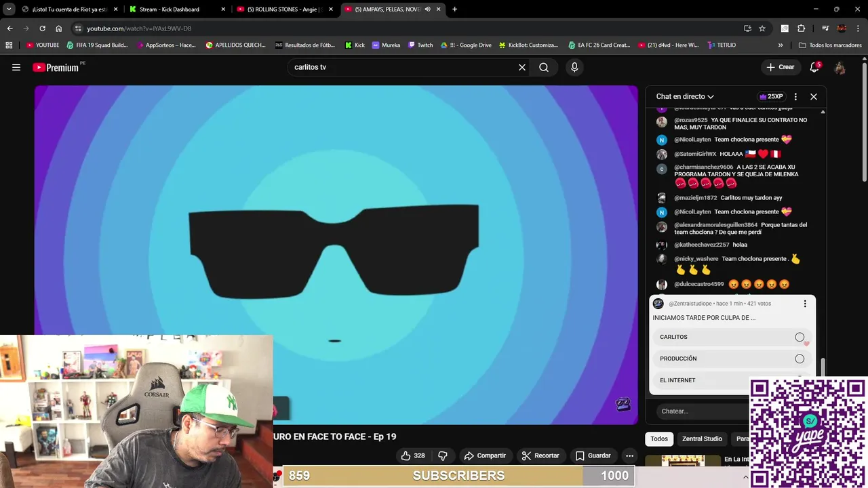The width and height of the screenshot is (868, 488).
Task: Switch to Stream - Kick Dashboard tab
Action: (x=178, y=9)
